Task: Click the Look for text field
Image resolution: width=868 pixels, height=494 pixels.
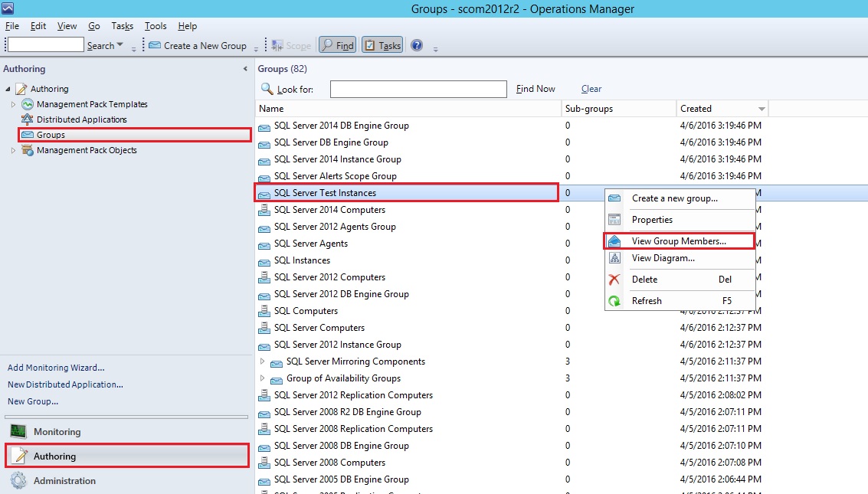Action: tap(418, 89)
